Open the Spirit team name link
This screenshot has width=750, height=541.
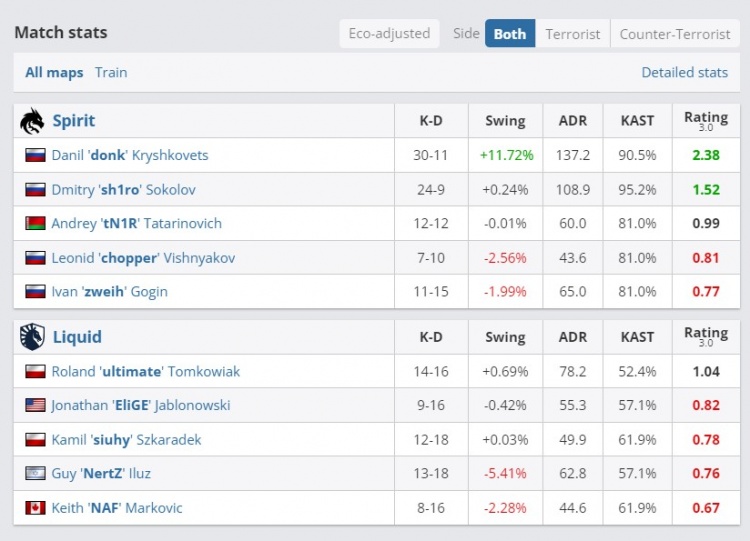tap(74, 121)
